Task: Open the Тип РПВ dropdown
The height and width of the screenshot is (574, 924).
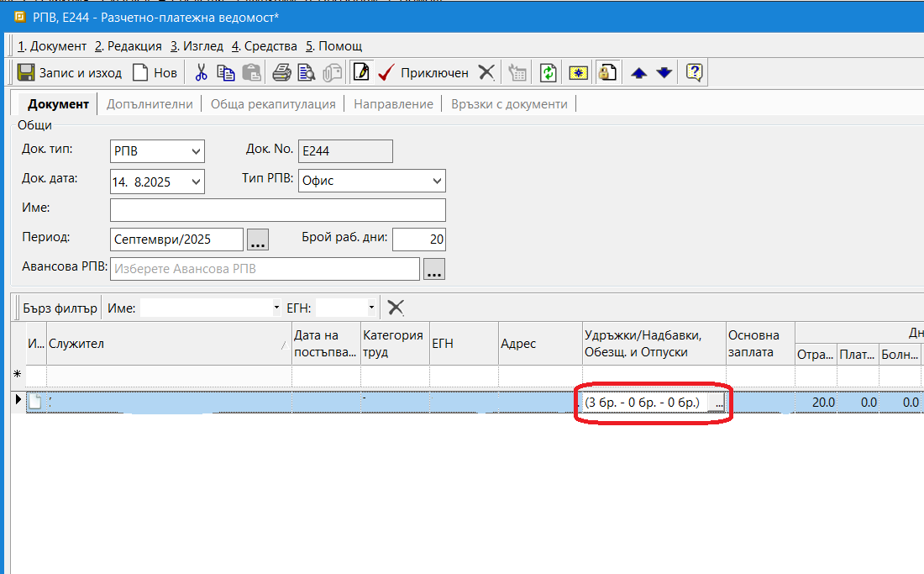Action: [x=437, y=181]
